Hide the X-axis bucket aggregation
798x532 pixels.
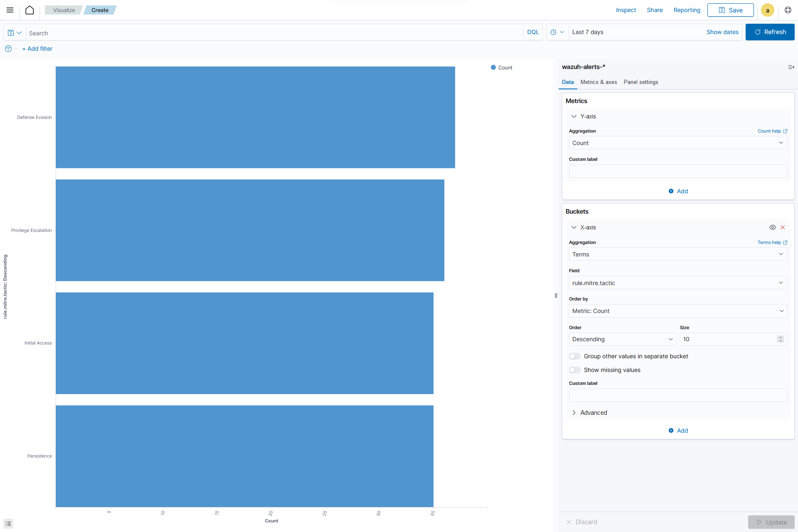[773, 227]
